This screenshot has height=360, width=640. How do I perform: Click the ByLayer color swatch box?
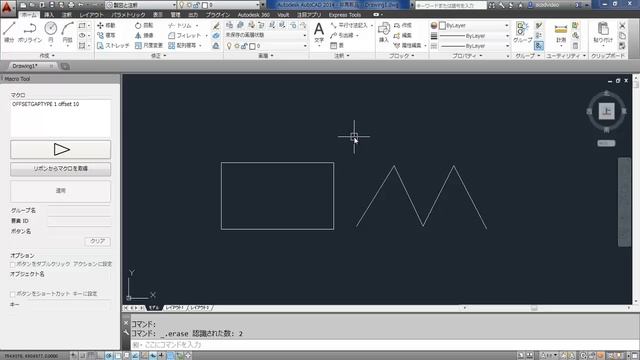pos(442,25)
